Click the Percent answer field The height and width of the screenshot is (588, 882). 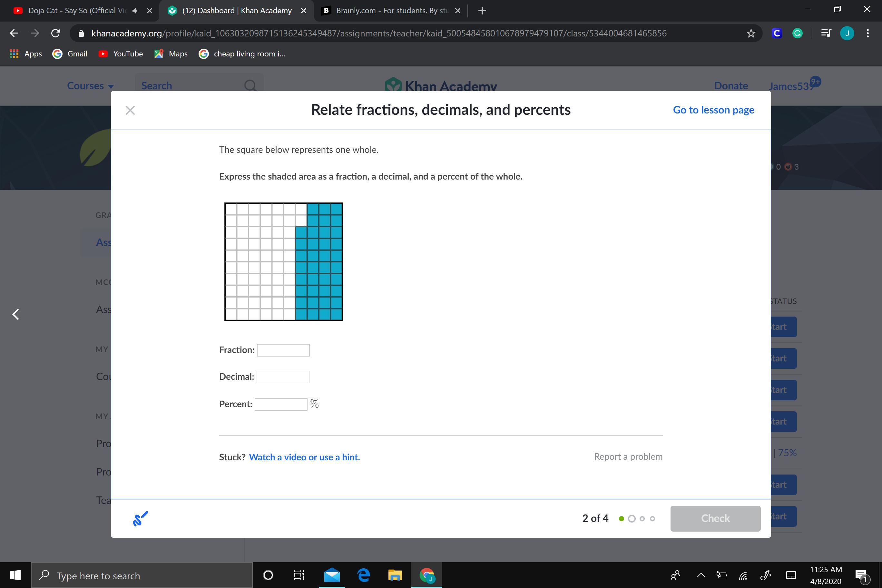281,404
